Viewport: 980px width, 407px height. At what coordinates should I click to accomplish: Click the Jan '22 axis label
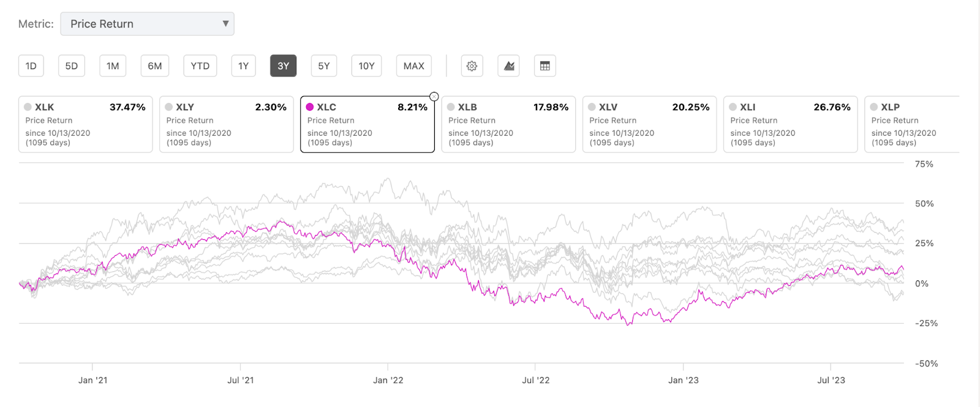tap(388, 380)
